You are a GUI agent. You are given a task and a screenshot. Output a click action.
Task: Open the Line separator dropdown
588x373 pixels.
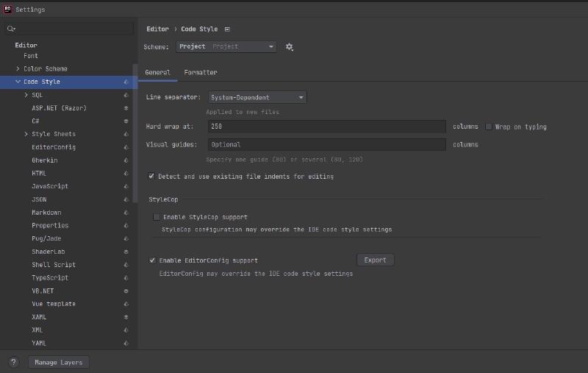(x=256, y=97)
